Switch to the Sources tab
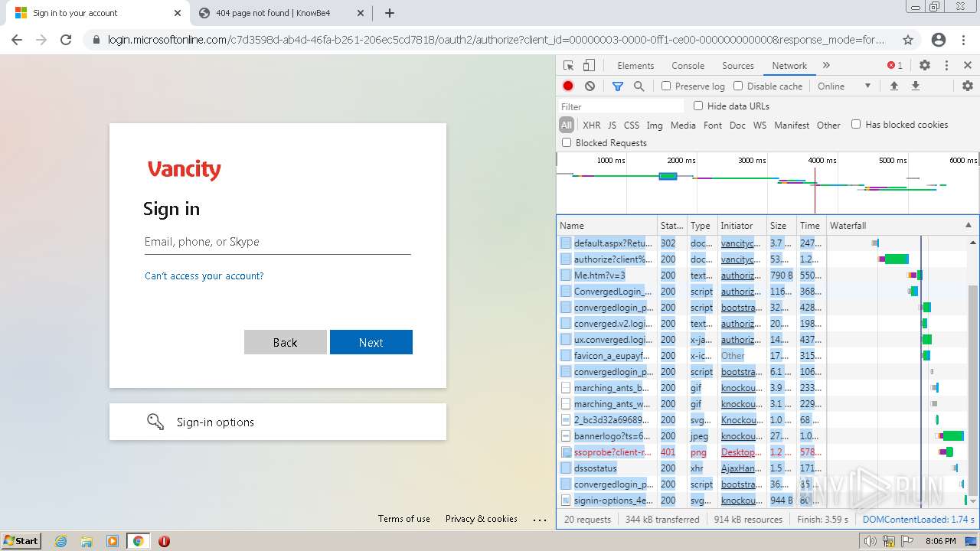 738,66
